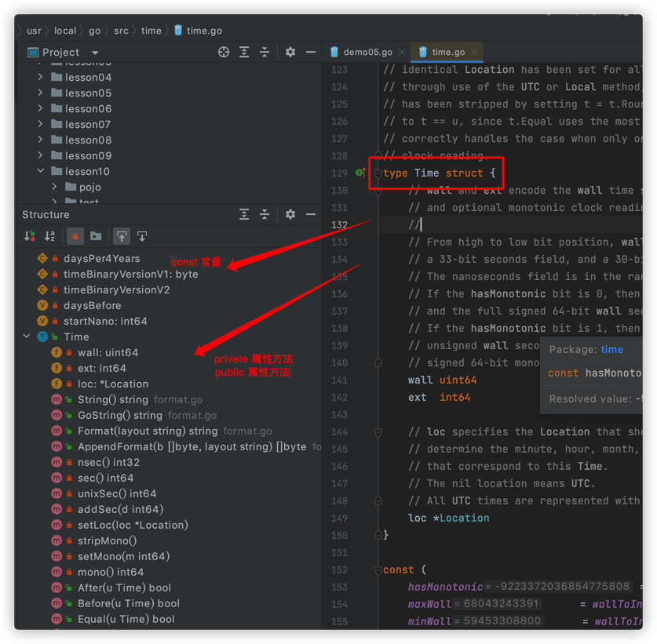Image resolution: width=657 pixels, height=644 pixels.
Task: Collapse all nodes in the Structure panel
Action: [x=265, y=215]
